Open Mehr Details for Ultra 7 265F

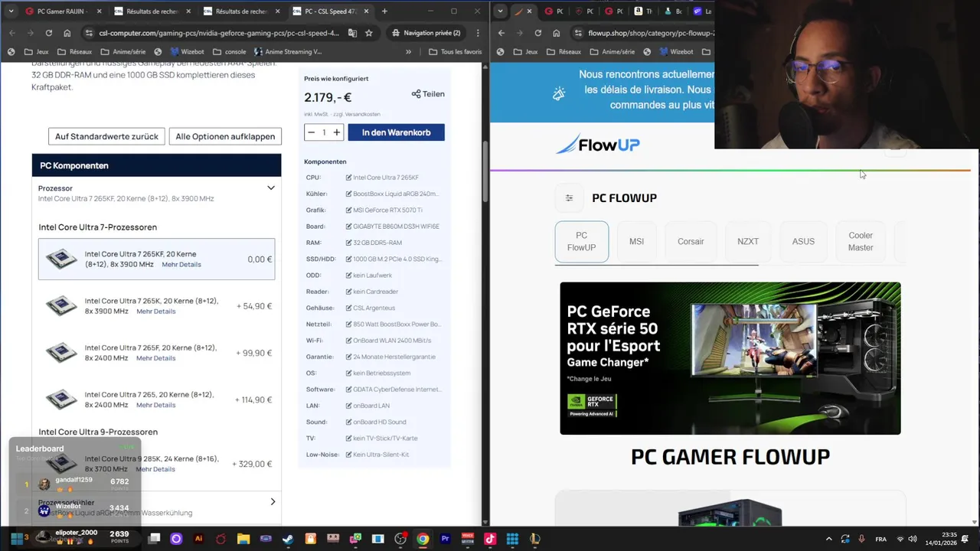tap(156, 358)
